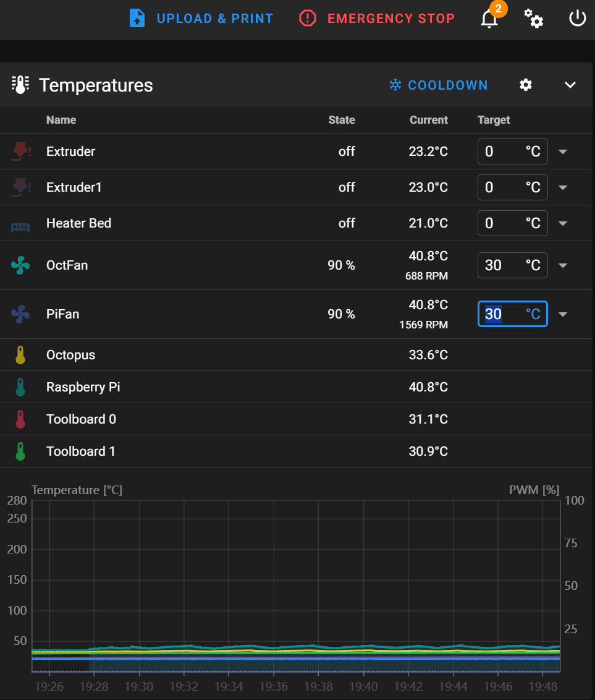Click the Toolboard 0 thermometer icon
595x700 pixels.
click(20, 419)
